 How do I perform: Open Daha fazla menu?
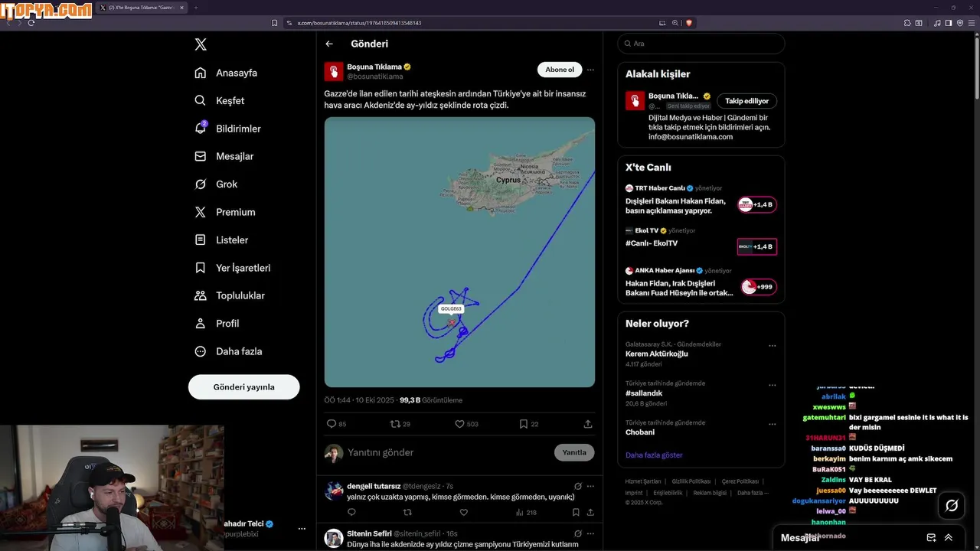[x=228, y=351]
